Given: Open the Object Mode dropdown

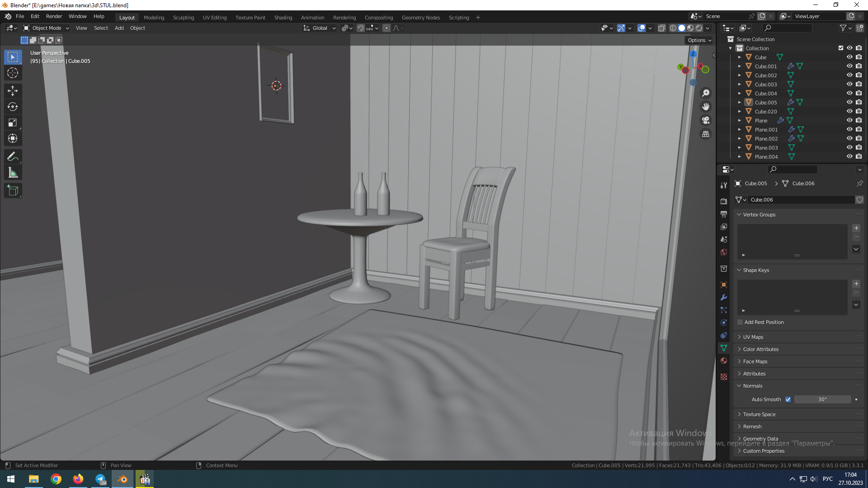Looking at the screenshot, I should [x=46, y=28].
